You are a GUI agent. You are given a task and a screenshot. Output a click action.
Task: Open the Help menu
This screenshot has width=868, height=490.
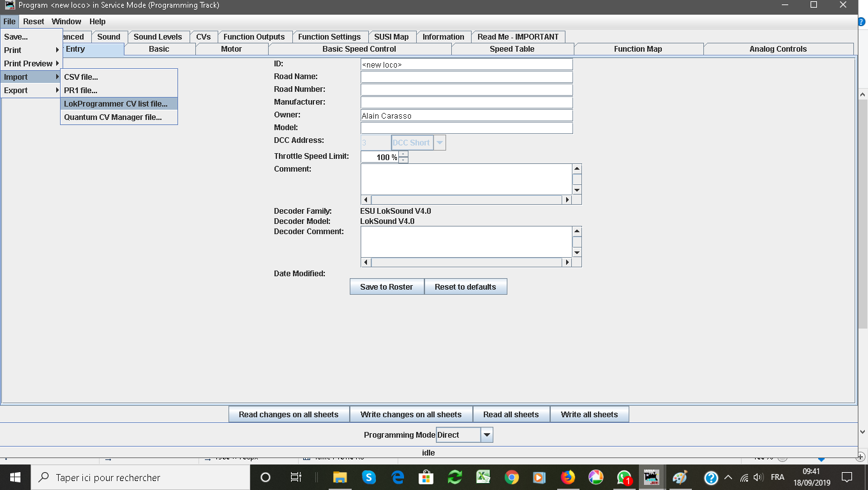point(98,21)
